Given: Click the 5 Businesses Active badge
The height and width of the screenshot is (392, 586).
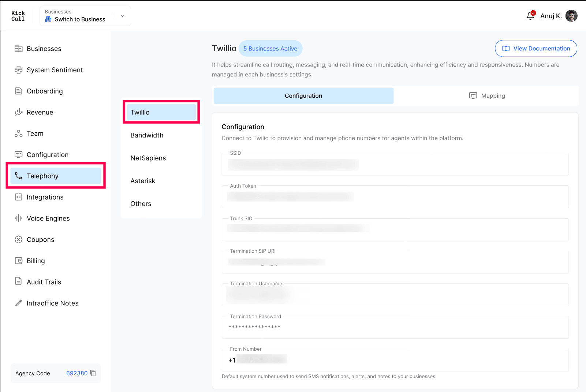Looking at the screenshot, I should click(x=270, y=49).
